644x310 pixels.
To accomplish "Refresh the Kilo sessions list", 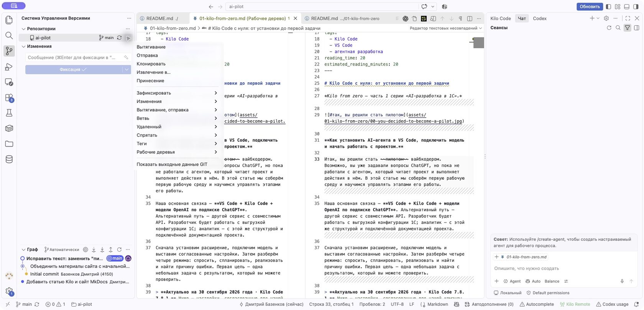I will (609, 28).
